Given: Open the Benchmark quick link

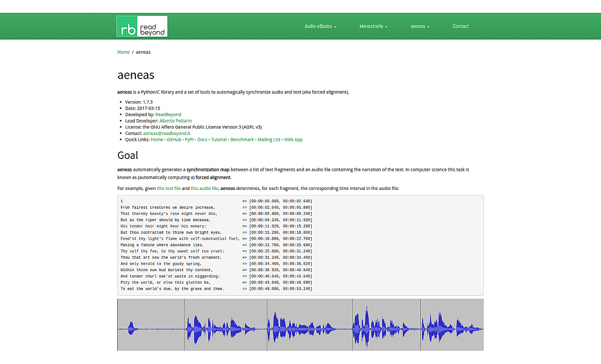Looking at the screenshot, I should tap(242, 140).
